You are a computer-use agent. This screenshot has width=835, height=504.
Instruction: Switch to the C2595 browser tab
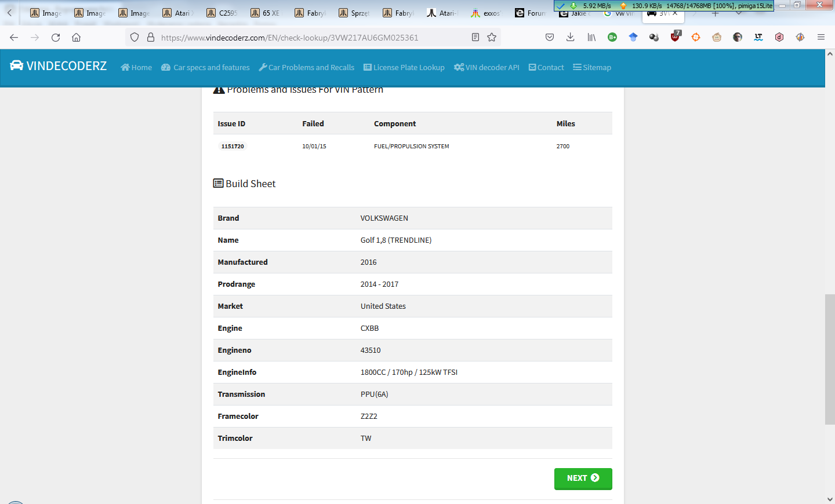pos(223,13)
